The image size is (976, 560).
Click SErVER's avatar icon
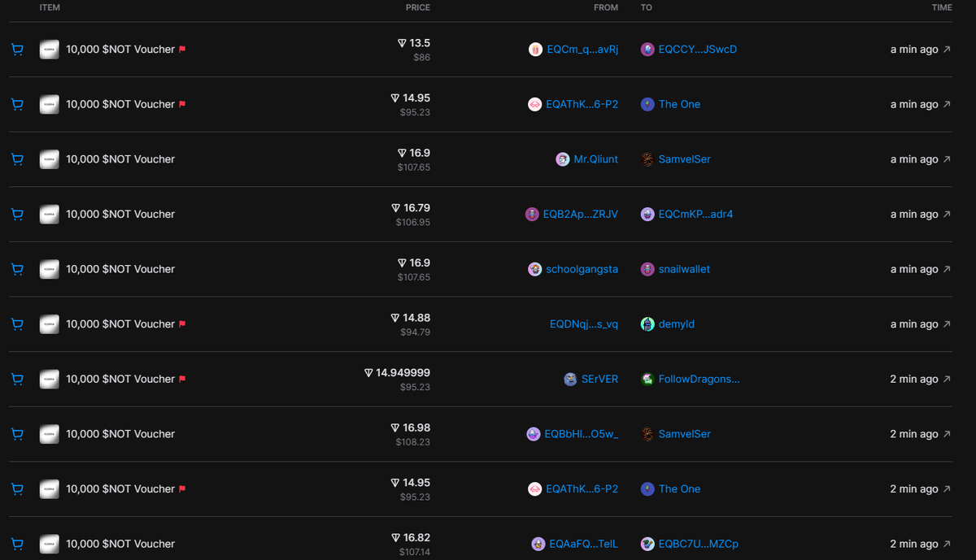click(570, 379)
